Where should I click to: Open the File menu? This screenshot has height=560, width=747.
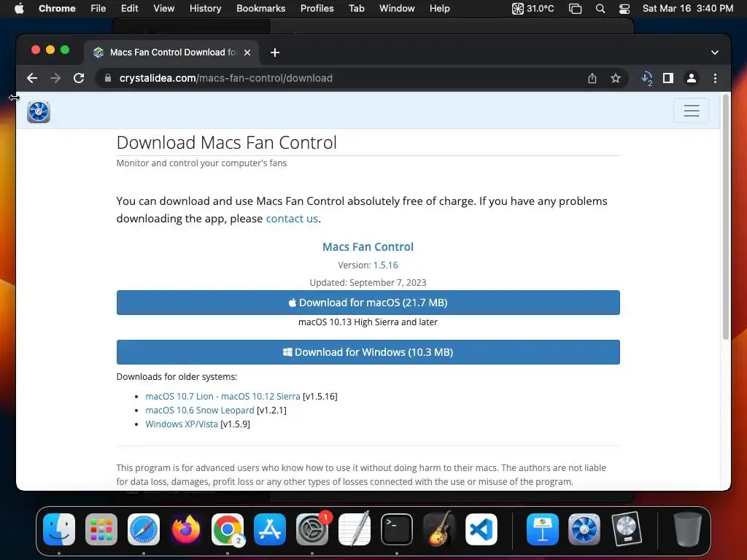coord(98,9)
